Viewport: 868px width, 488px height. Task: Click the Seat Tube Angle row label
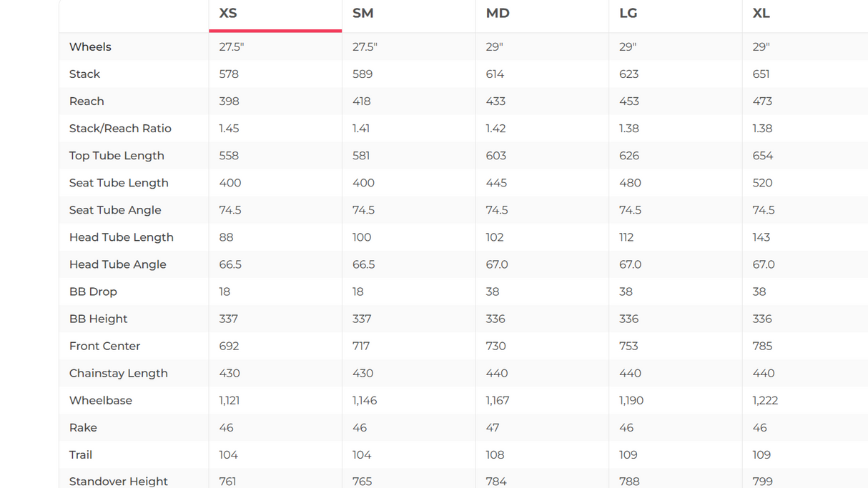tap(115, 210)
